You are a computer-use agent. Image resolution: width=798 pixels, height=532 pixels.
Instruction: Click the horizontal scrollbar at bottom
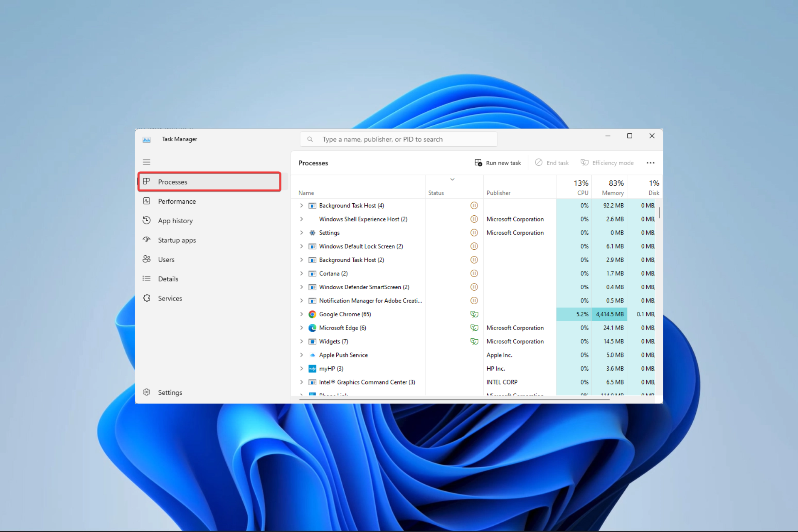(x=454, y=399)
